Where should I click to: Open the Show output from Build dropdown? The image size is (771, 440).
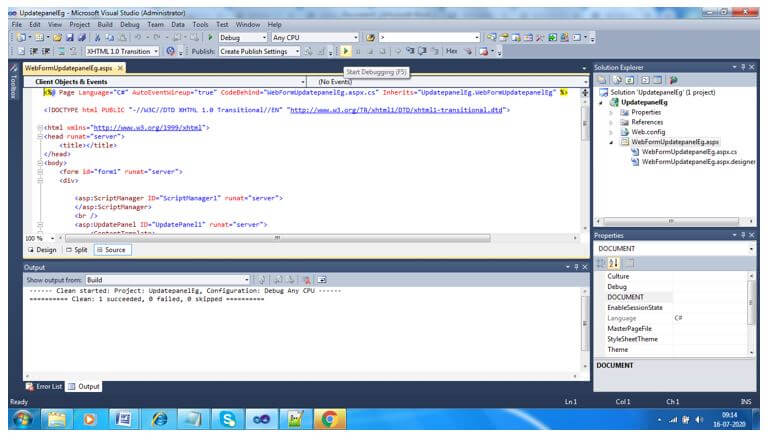168,280
